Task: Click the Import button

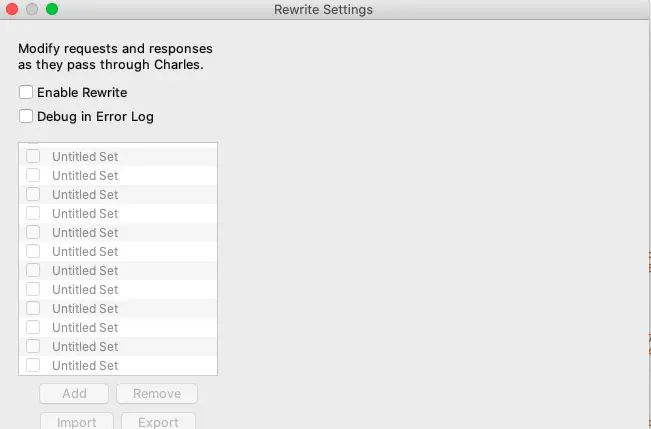Action: (77, 422)
